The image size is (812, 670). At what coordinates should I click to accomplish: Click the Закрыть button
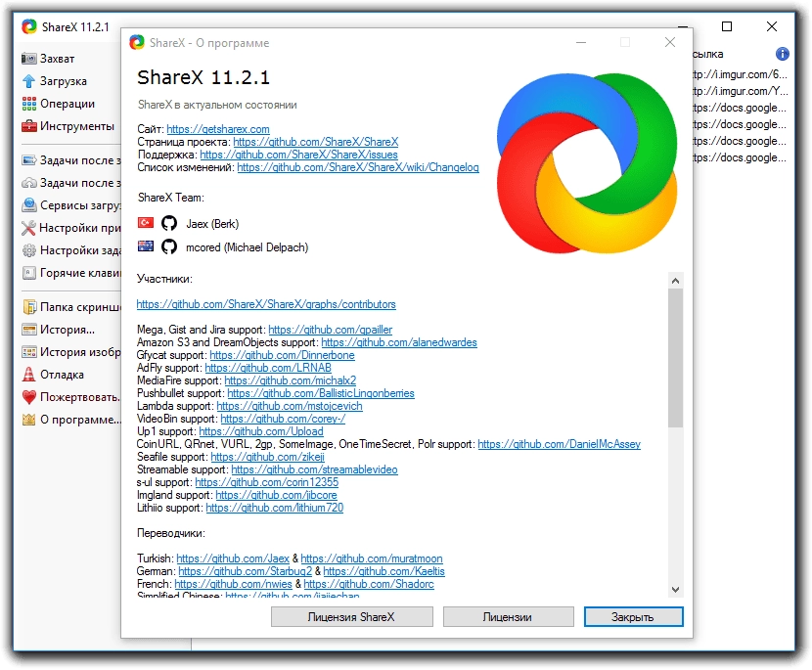[633, 616]
